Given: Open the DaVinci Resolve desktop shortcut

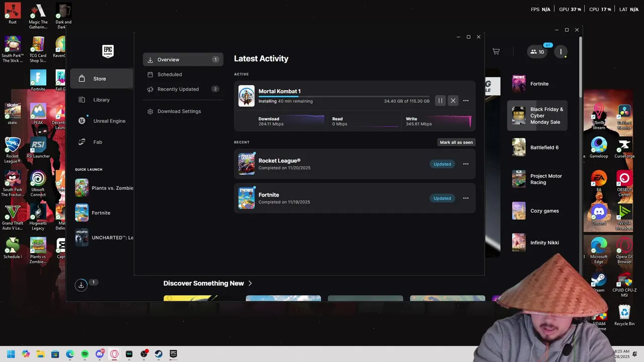Looking at the screenshot, I should (x=624, y=117).
